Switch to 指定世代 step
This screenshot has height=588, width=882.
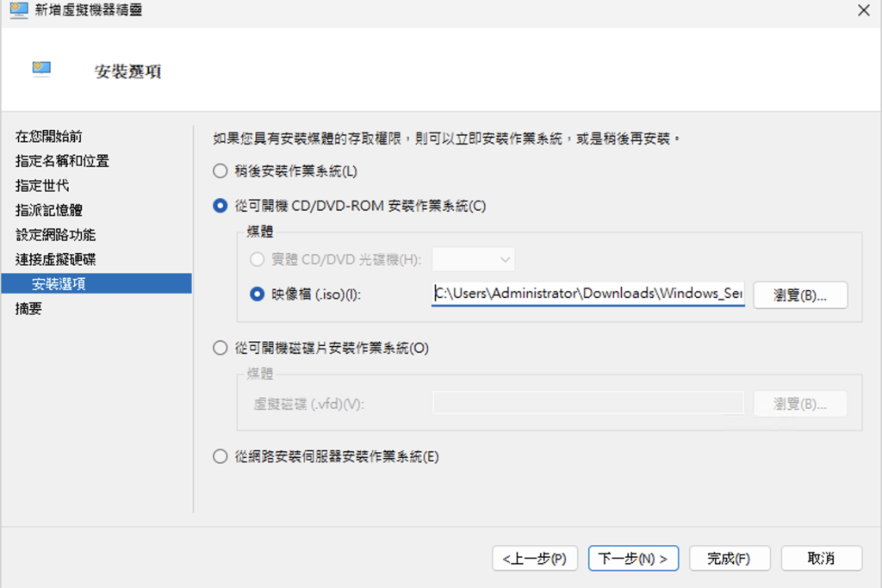click(42, 185)
